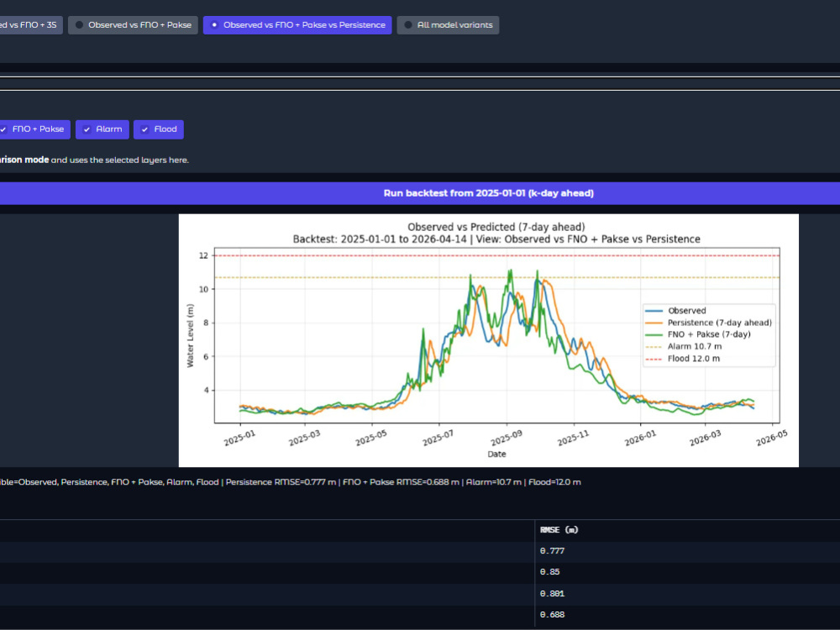Click the RMSE (m) column header

(x=559, y=530)
